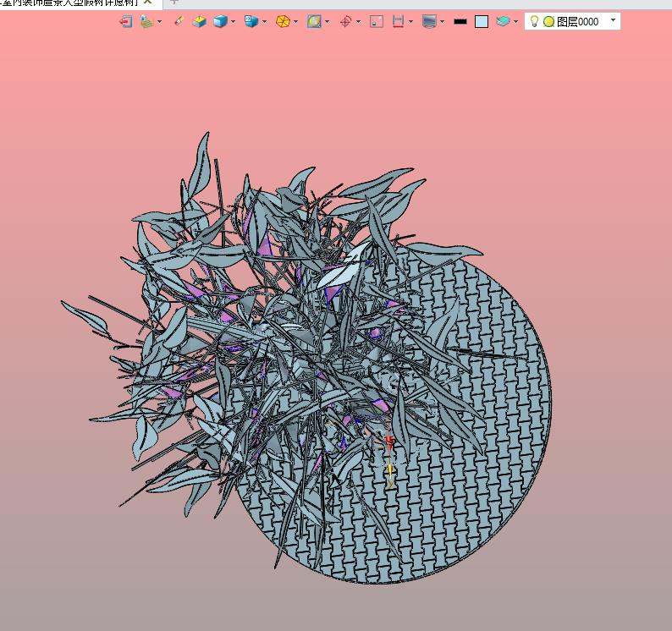This screenshot has height=631, width=672.
Task: Click the teal layer stack icon
Action: point(503,21)
